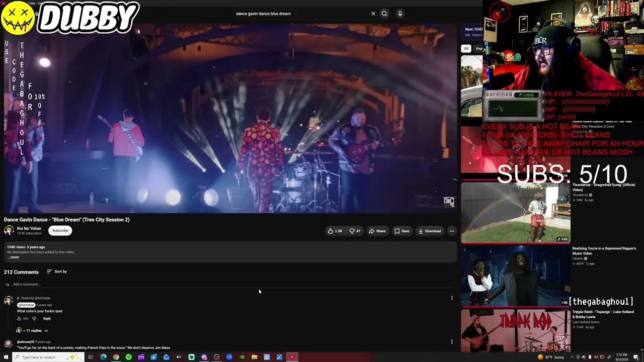Screen dimensions: 644x362
Task: Start voice search with the microphone icon
Action: [400, 14]
